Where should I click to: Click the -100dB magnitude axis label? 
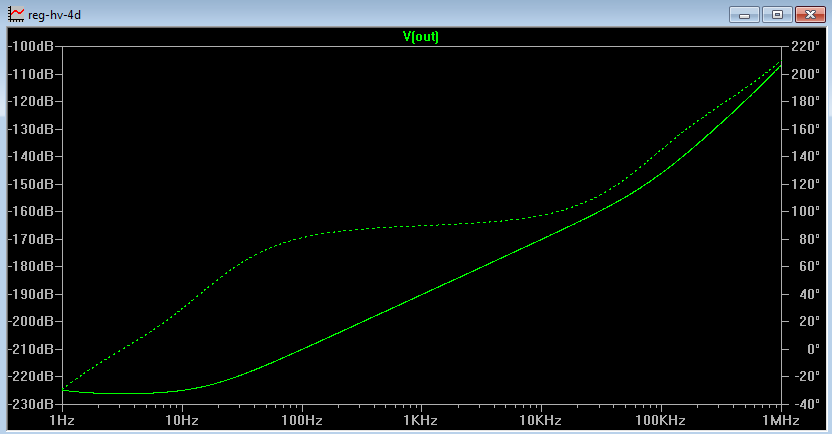[x=31, y=46]
